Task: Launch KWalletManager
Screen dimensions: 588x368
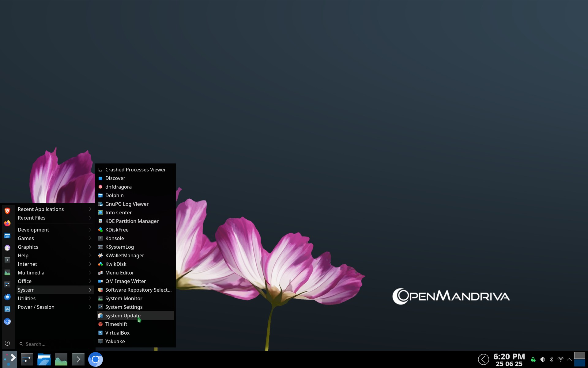Action: pyautogui.click(x=135, y=255)
